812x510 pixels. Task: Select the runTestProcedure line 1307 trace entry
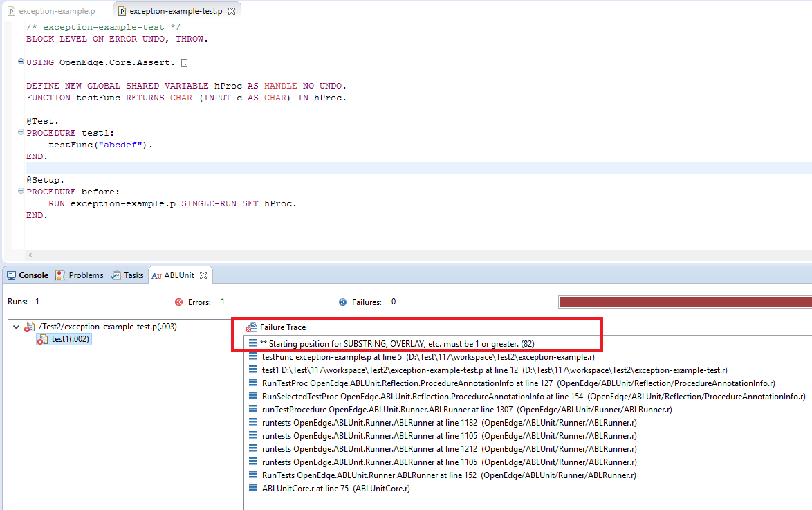(x=467, y=410)
